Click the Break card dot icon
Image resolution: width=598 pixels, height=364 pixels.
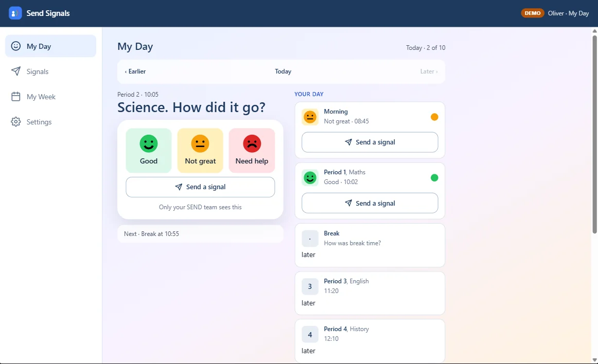(x=310, y=239)
